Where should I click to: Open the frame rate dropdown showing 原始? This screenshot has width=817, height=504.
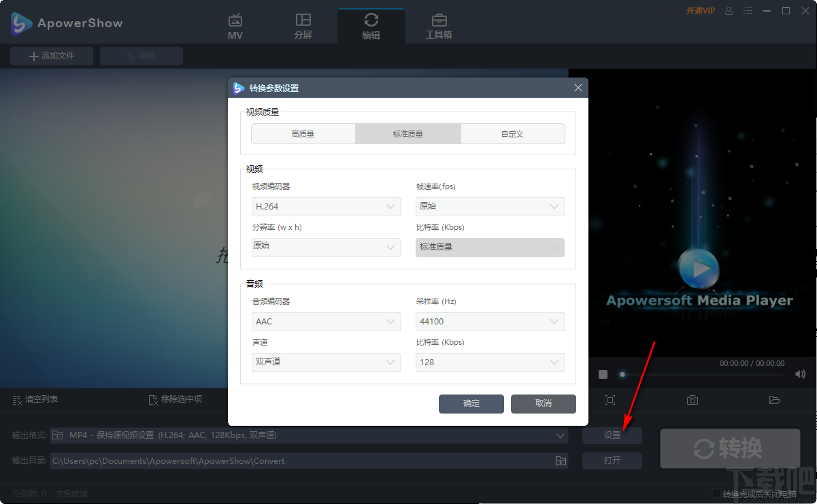pos(489,206)
